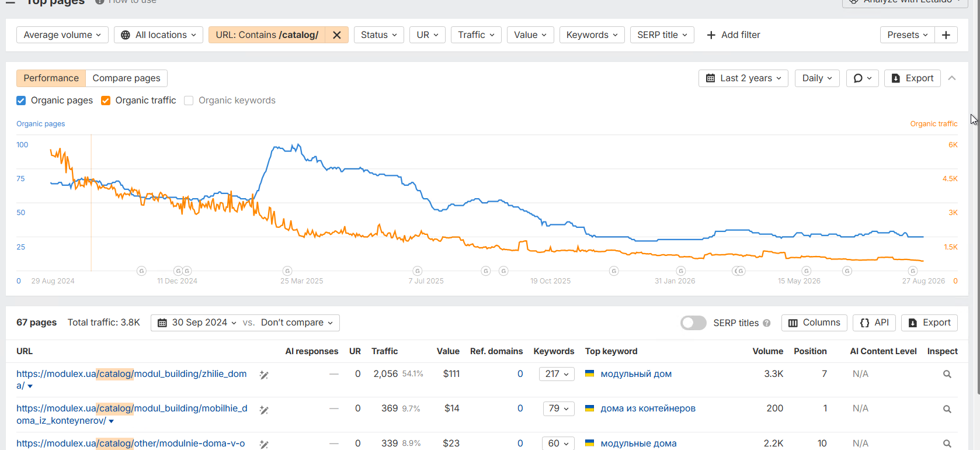
Task: Uncheck the Organic traffic checkbox
Action: coord(106,101)
